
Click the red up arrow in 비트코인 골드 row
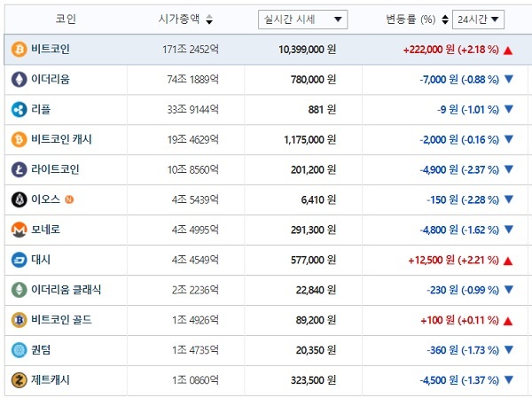[508, 321]
